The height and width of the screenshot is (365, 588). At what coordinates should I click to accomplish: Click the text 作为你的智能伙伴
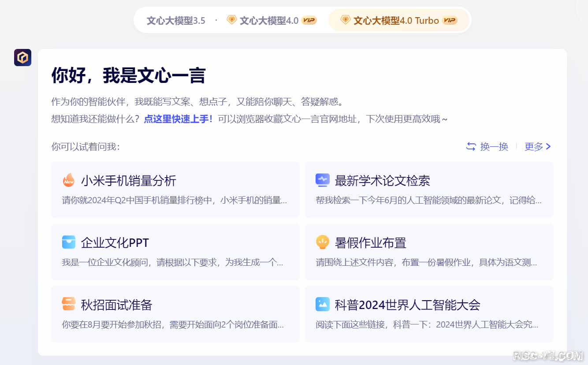pos(88,102)
